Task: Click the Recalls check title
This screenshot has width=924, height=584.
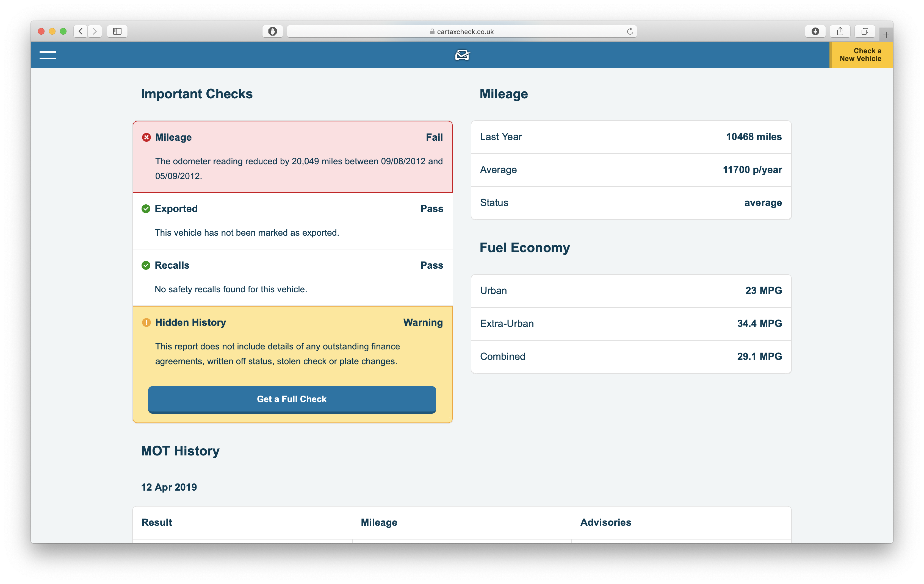Action: (172, 265)
